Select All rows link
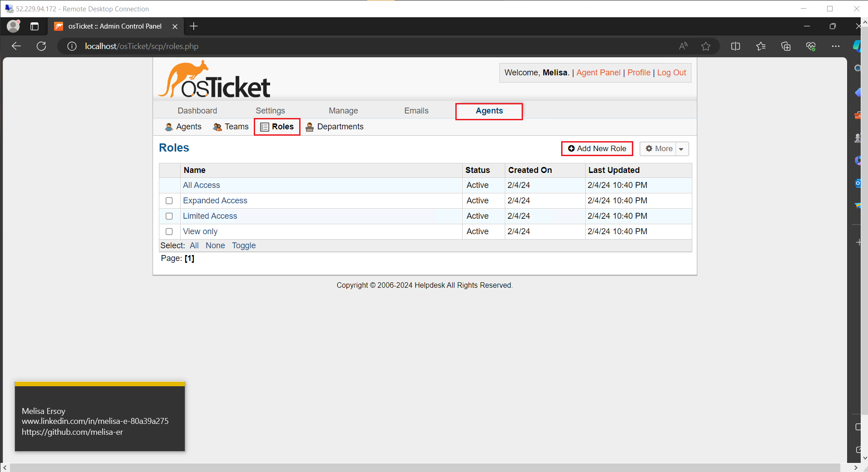Image resolution: width=868 pixels, height=472 pixels. coord(194,246)
